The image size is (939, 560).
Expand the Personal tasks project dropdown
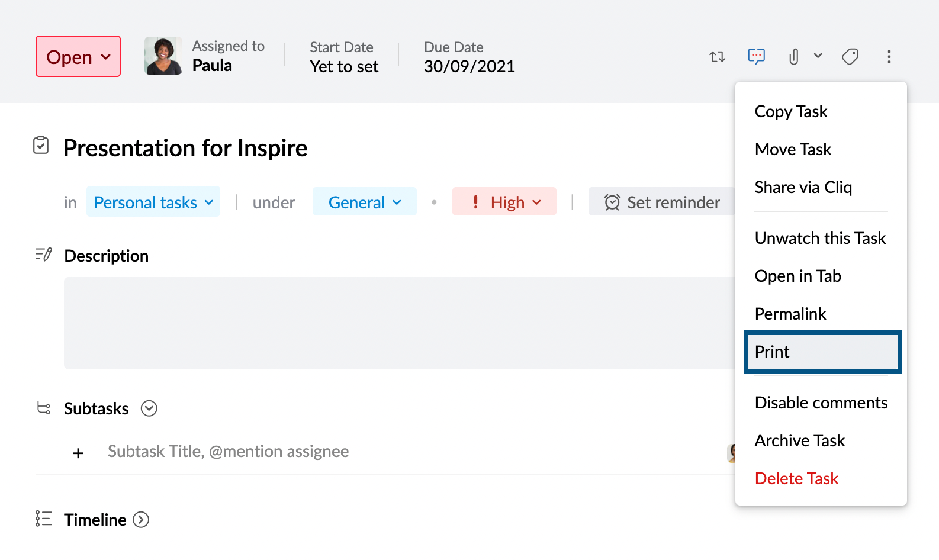pyautogui.click(x=153, y=202)
